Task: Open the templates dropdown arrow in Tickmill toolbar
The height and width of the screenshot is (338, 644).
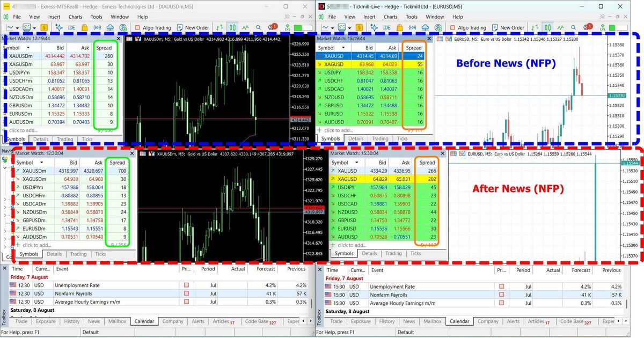Action: [349, 28]
